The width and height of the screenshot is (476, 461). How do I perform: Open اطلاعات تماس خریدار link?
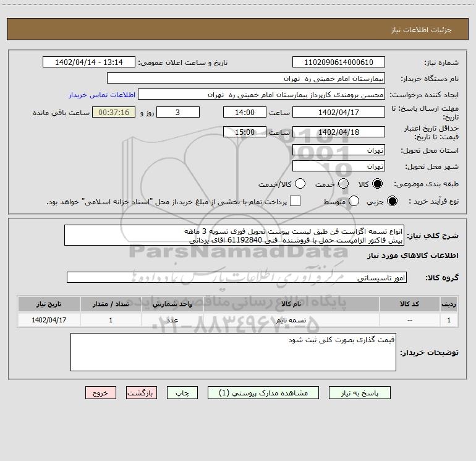coord(102,95)
